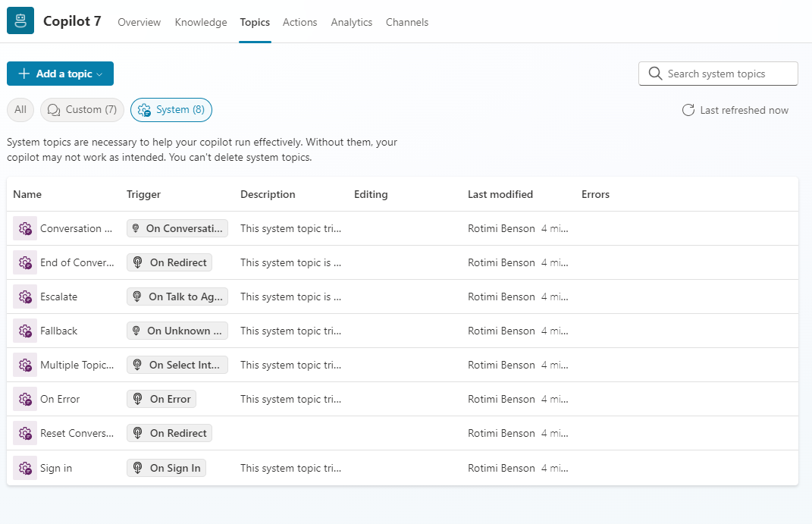Image resolution: width=812 pixels, height=524 pixels.
Task: Click the Search system topics field
Action: (x=718, y=74)
